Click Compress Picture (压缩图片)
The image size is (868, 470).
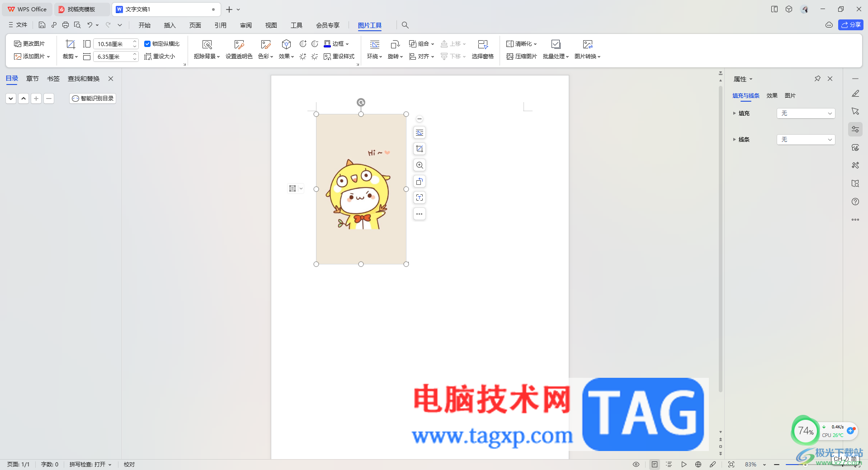522,56
